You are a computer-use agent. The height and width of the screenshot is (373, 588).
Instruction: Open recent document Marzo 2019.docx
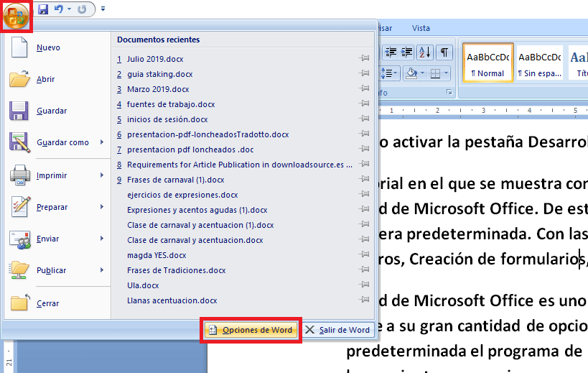158,89
